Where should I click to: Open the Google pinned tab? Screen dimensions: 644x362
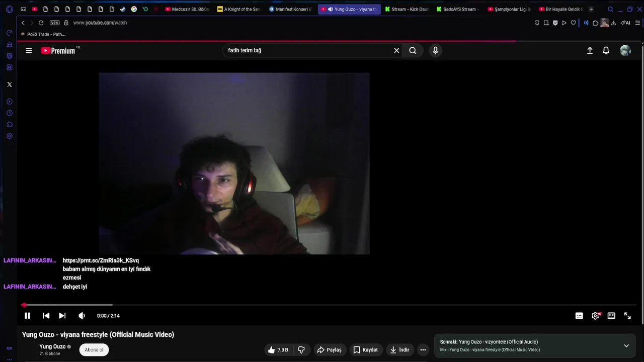pos(134,9)
